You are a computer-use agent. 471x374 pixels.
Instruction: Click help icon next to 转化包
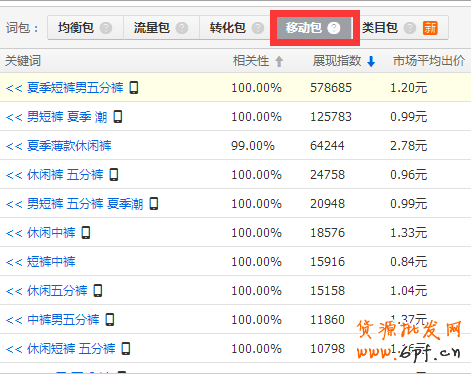pyautogui.click(x=258, y=28)
